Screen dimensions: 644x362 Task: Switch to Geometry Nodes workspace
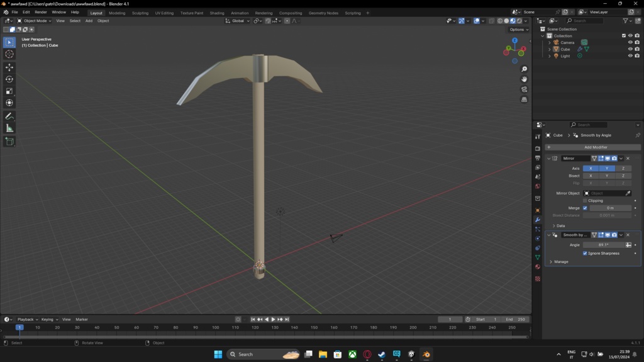point(323,13)
